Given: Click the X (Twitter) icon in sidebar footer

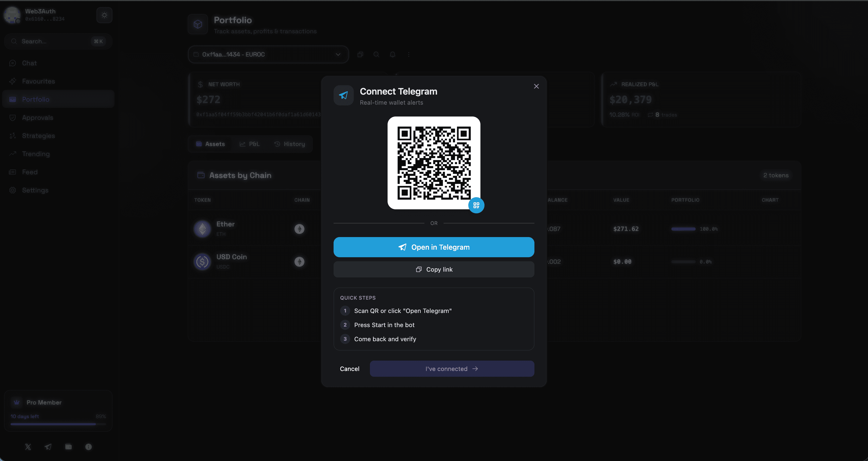Looking at the screenshot, I should pyautogui.click(x=28, y=447).
